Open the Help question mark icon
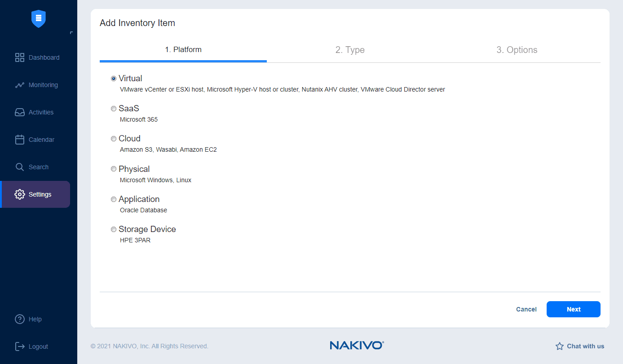 point(20,319)
